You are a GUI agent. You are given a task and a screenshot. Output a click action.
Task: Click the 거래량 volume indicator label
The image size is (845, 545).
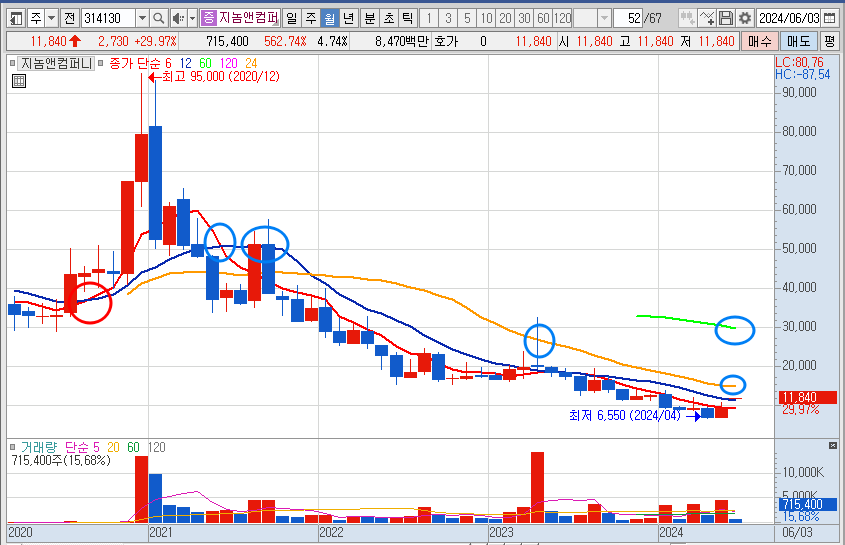coord(39,447)
